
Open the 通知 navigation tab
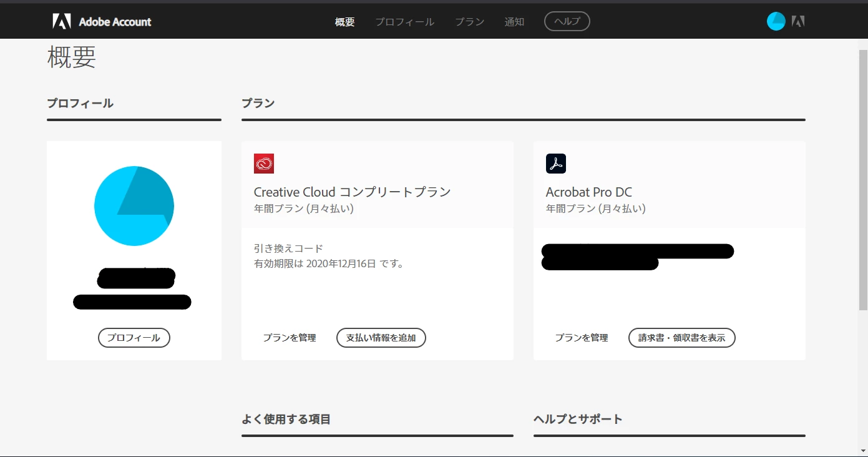(x=514, y=22)
